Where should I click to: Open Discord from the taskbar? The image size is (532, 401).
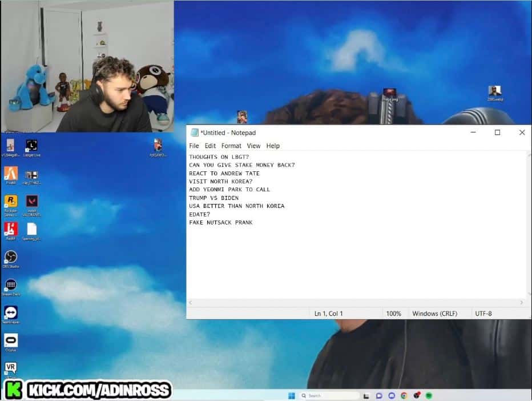[x=392, y=395]
